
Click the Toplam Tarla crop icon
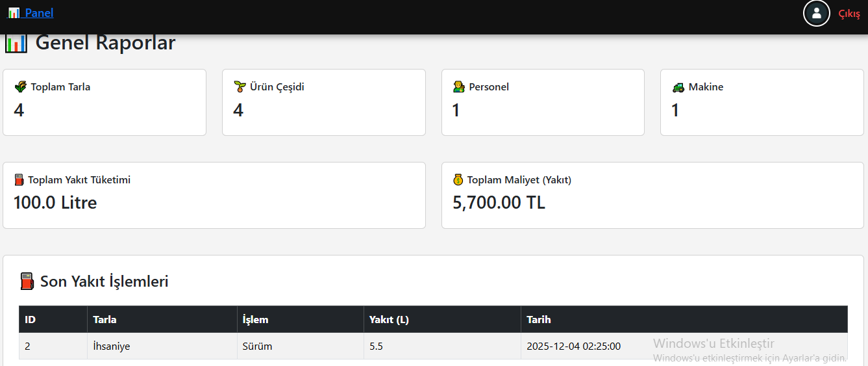tap(20, 86)
